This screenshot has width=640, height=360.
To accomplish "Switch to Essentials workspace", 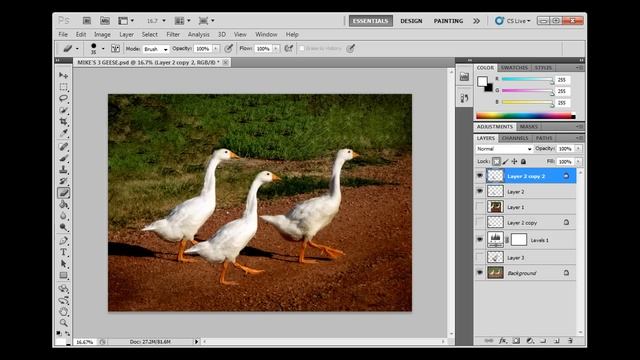I will pyautogui.click(x=371, y=21).
